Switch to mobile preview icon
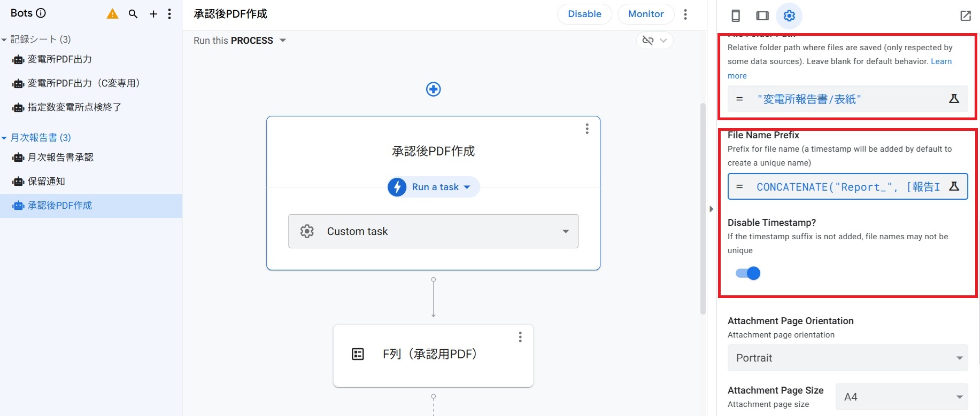Image resolution: width=980 pixels, height=416 pixels. [736, 15]
